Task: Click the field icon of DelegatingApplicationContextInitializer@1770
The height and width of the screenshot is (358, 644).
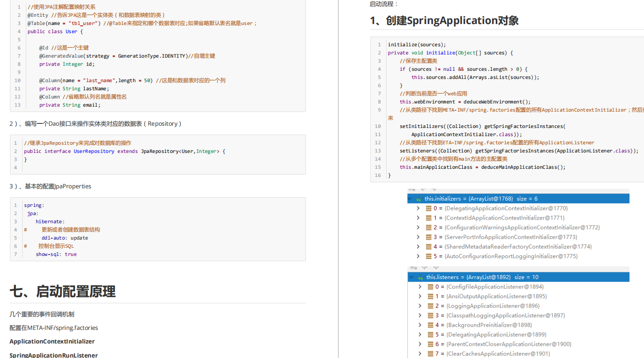Action: (429, 208)
